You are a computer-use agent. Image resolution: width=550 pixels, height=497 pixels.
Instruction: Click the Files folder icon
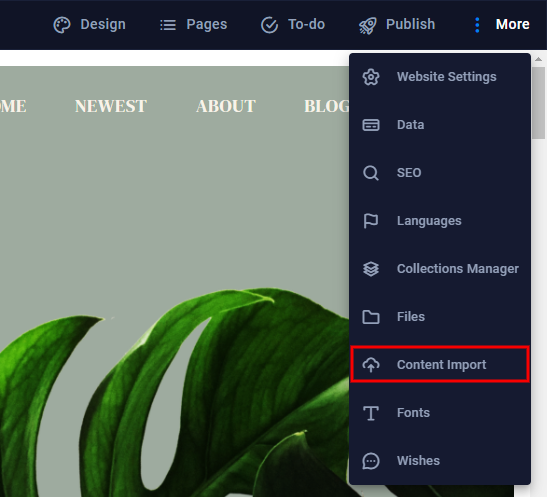[371, 317]
